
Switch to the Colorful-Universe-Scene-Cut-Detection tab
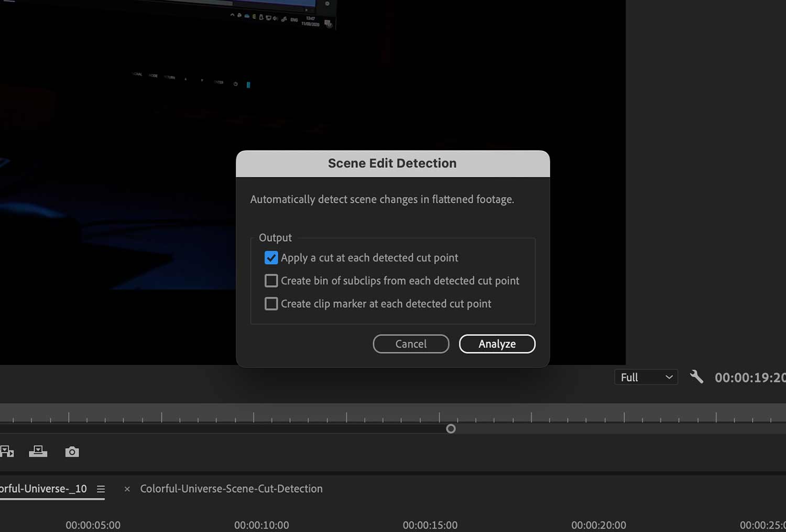(x=231, y=488)
